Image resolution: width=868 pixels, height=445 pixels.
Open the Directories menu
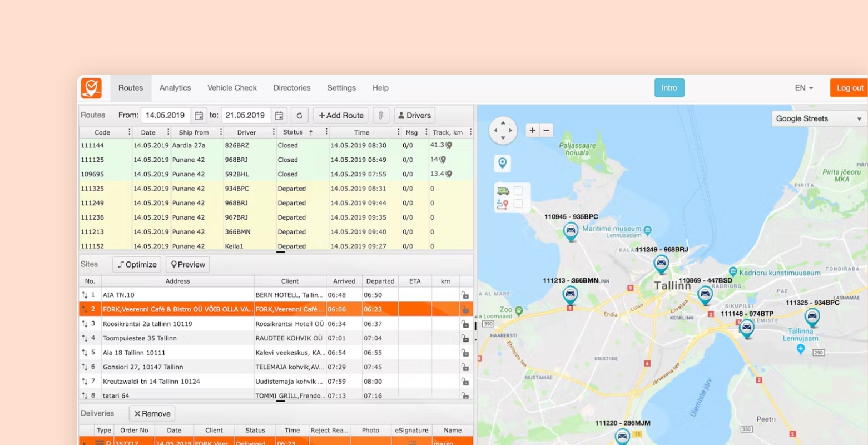(x=291, y=87)
